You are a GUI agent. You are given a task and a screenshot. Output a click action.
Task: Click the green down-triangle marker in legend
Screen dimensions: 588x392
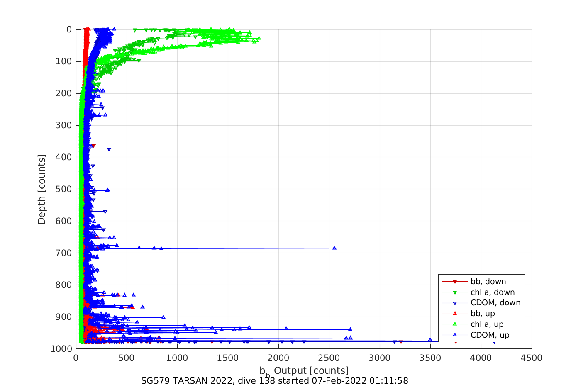pyautogui.click(x=455, y=292)
